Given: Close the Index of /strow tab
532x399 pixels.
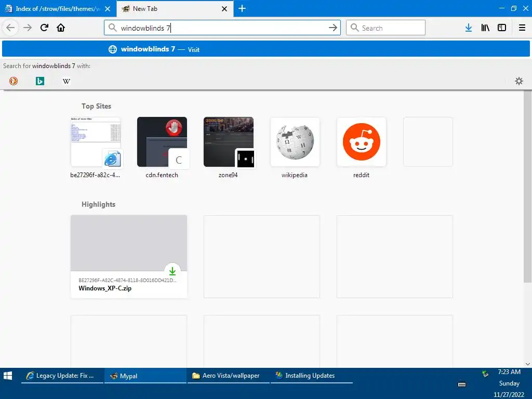Looking at the screenshot, I should coord(108,9).
